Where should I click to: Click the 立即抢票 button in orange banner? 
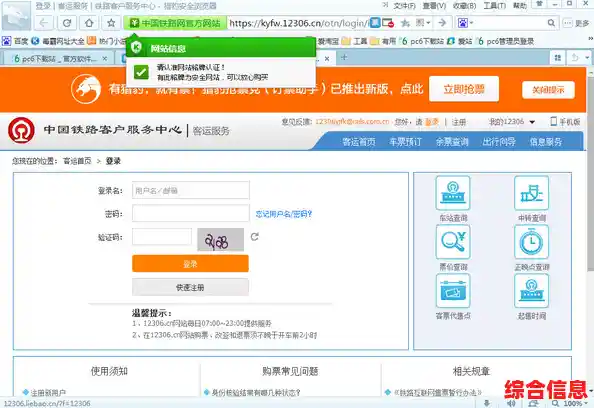coord(464,89)
